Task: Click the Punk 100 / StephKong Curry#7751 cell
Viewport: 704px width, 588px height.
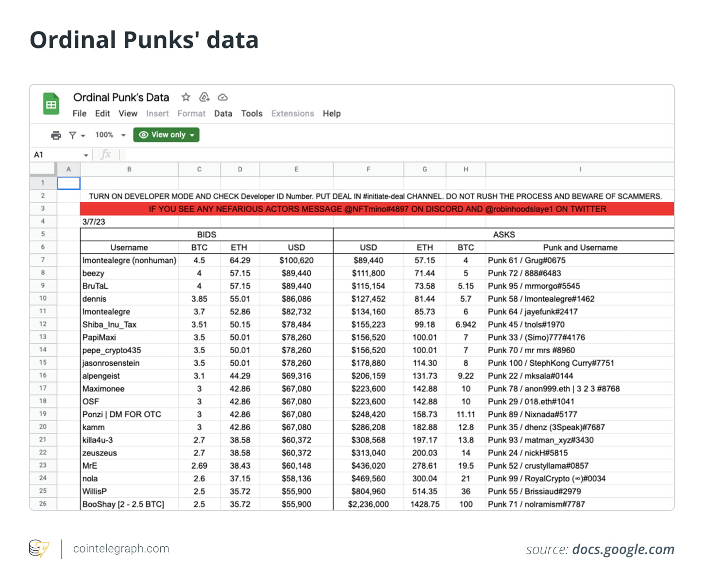Action: tap(580, 363)
